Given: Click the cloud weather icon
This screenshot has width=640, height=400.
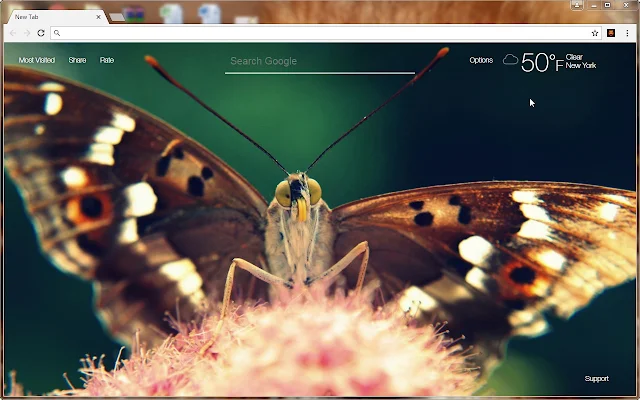Looking at the screenshot, I should tap(510, 60).
